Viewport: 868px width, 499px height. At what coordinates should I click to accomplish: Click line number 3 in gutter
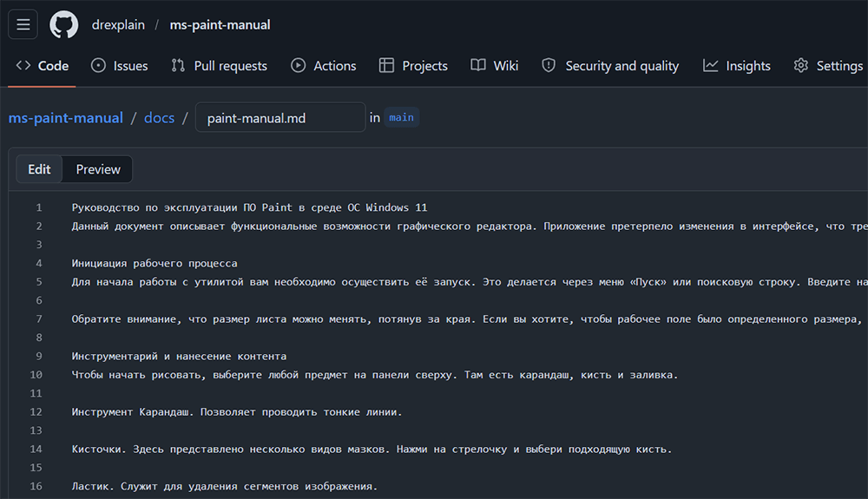[39, 245]
